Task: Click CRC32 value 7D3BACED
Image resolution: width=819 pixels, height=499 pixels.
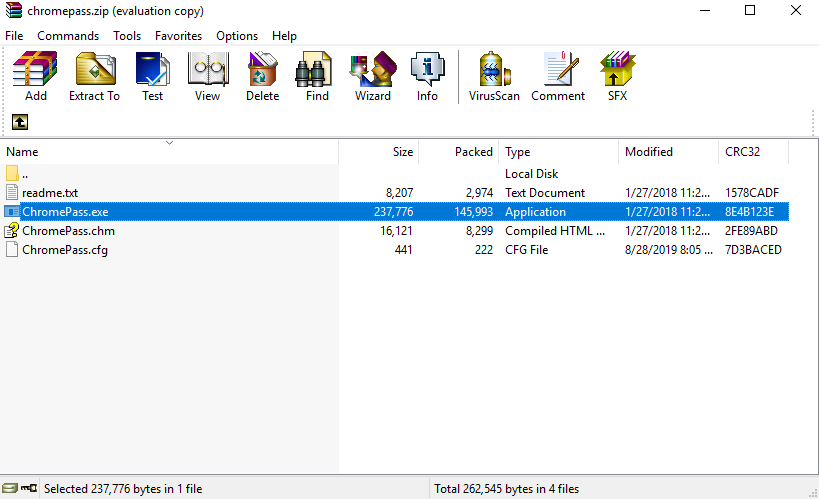Action: coord(753,250)
